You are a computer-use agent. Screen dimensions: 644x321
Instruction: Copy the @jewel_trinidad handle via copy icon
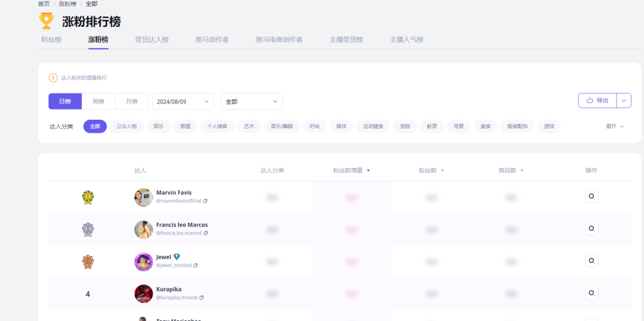196,265
